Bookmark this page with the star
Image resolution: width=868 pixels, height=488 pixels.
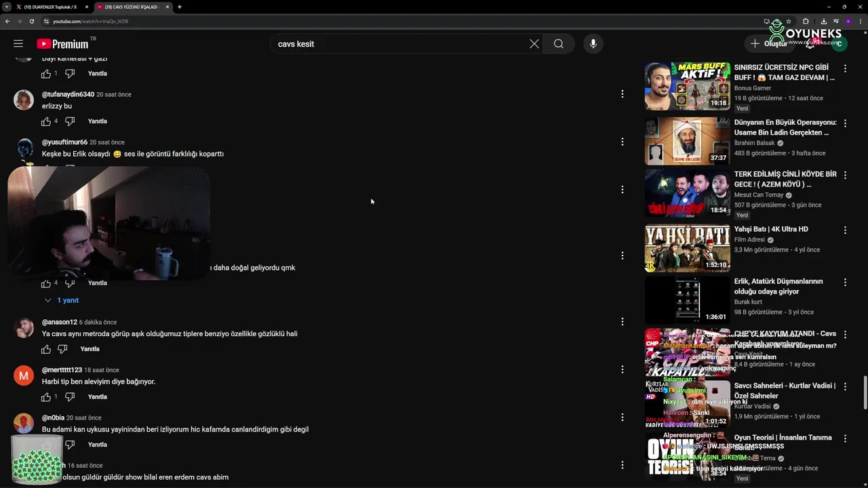point(789,21)
